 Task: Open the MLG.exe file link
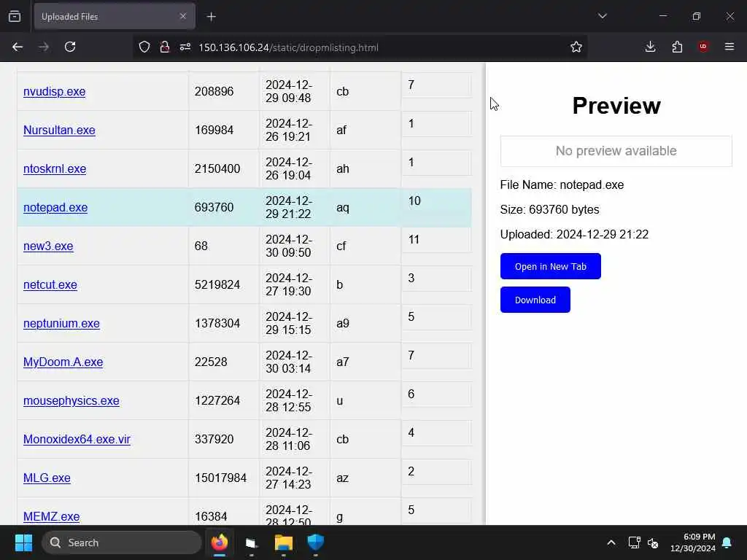pyautogui.click(x=47, y=477)
